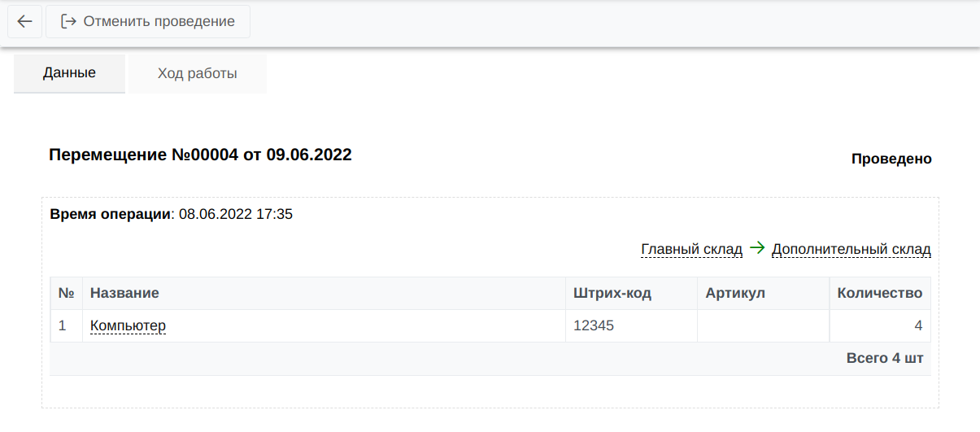Screen dimensions: 980x432
Task: Click Отменить проведение button
Action: pos(148,21)
